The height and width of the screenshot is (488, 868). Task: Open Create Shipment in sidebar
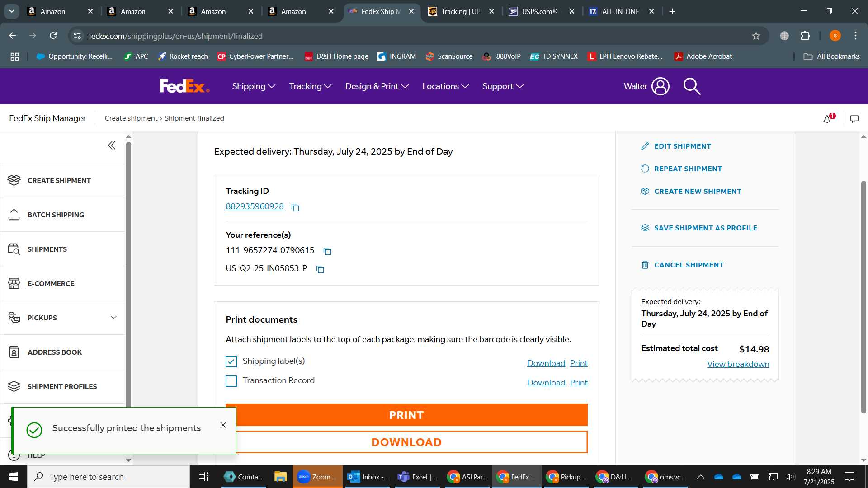click(62, 180)
